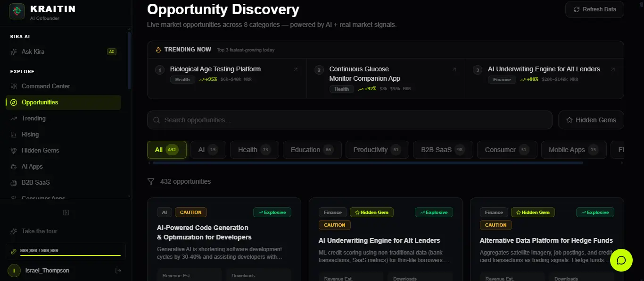Toggle the Hidden Gems filter button

click(591, 120)
